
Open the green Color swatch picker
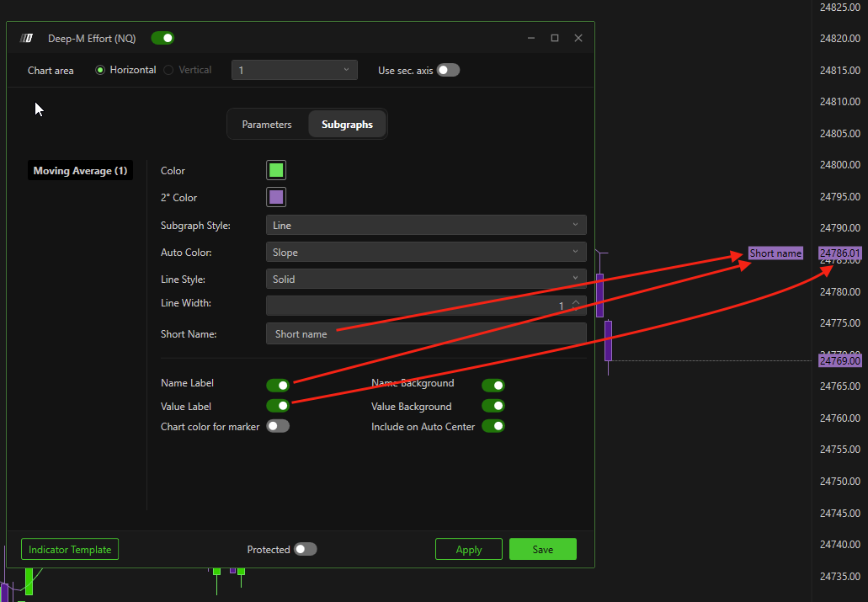tap(276, 170)
